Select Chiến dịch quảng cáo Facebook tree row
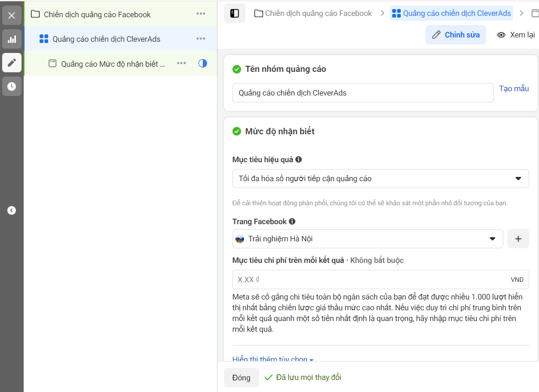The width and height of the screenshot is (539, 392). (121, 14)
